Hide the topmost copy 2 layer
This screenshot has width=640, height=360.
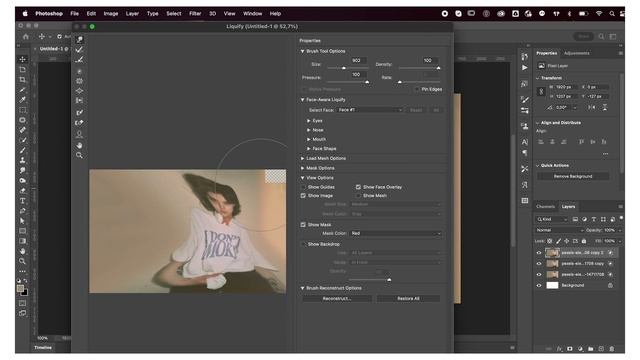tap(539, 253)
